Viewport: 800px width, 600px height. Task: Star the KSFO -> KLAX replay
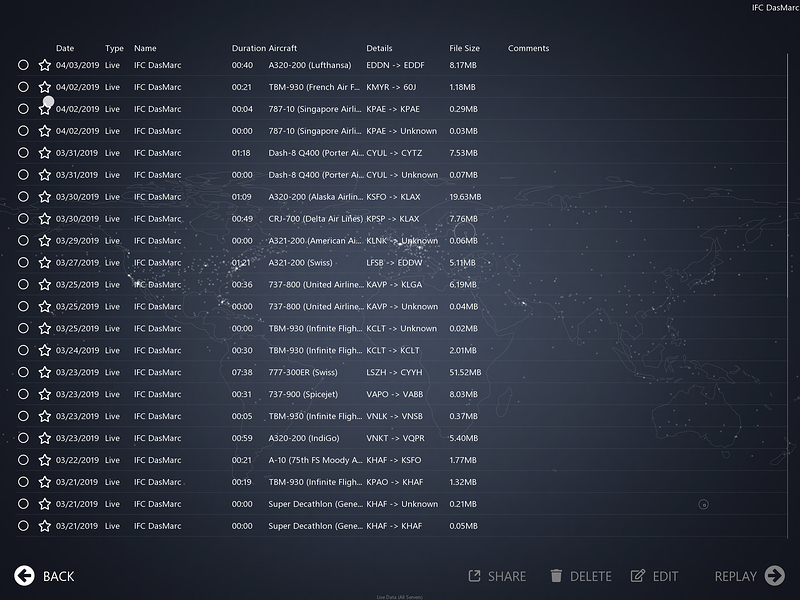[45, 197]
